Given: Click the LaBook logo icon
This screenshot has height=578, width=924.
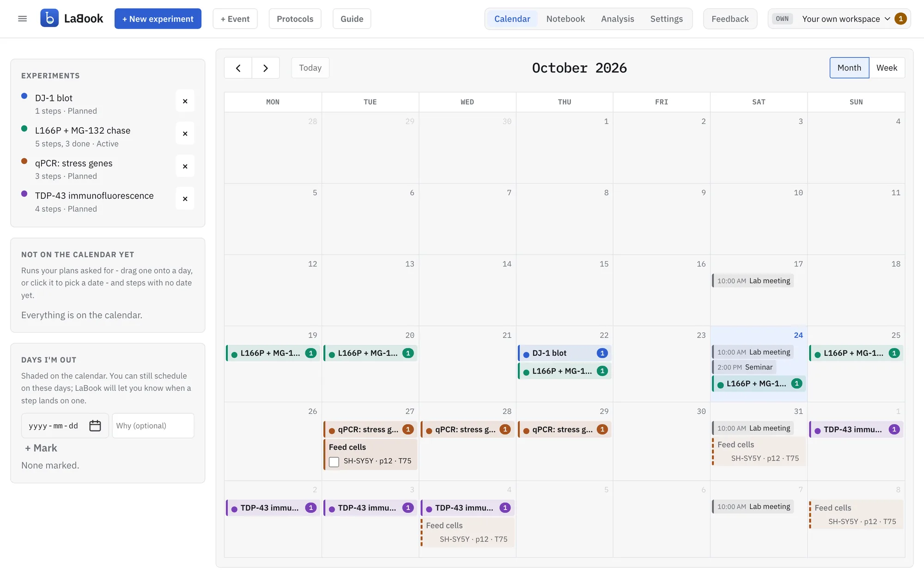Looking at the screenshot, I should [49, 18].
